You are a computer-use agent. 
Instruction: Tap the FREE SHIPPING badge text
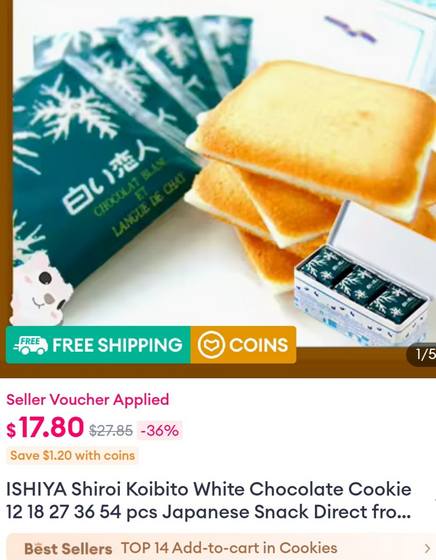click(117, 345)
